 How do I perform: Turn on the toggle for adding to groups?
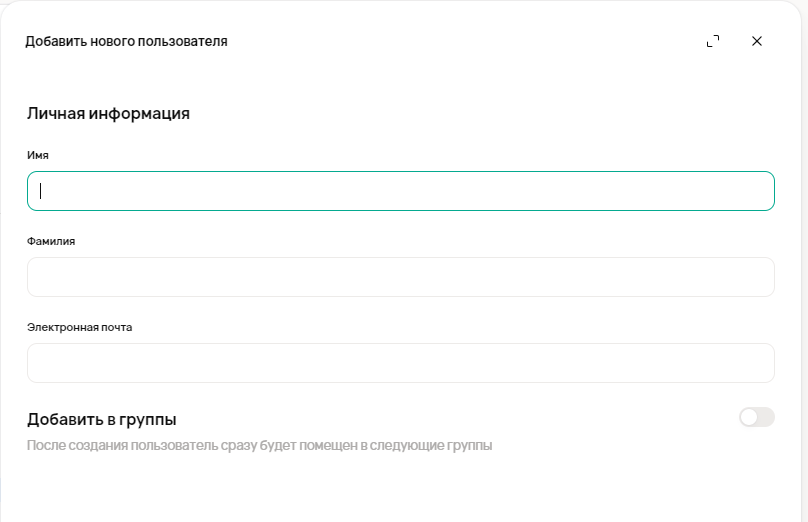point(756,417)
